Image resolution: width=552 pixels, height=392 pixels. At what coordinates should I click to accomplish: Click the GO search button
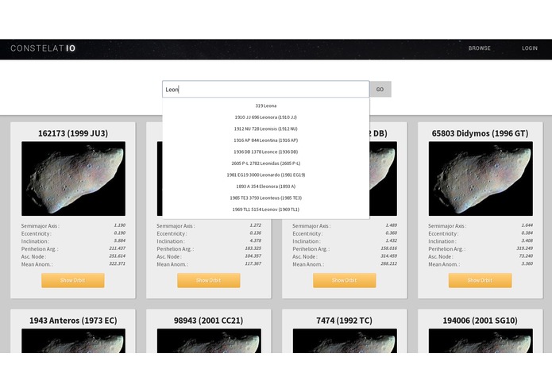(380, 90)
